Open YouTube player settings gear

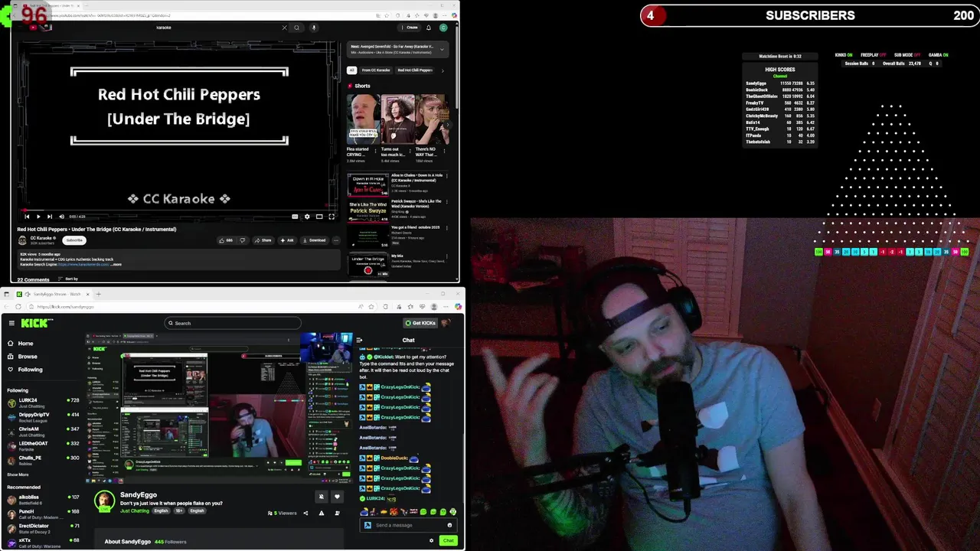click(307, 217)
